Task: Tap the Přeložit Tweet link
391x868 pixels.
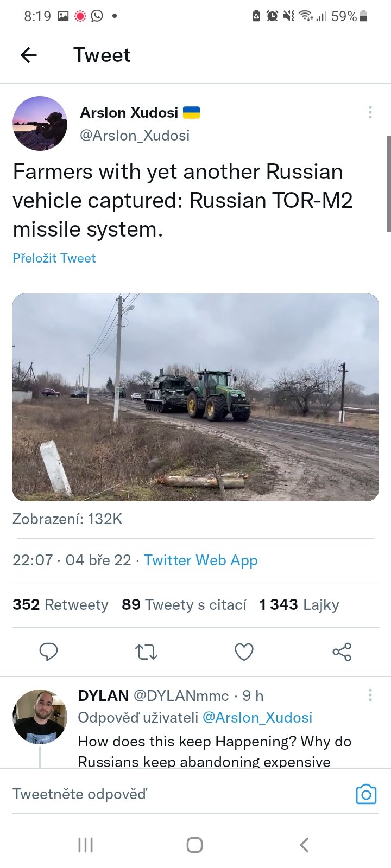Action: pos(54,258)
